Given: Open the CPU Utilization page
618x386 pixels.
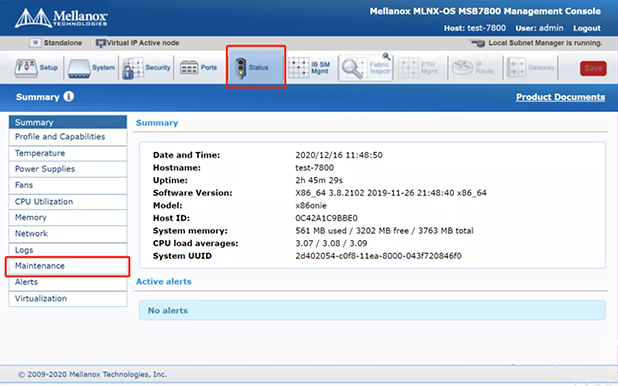Looking at the screenshot, I should pos(68,202).
